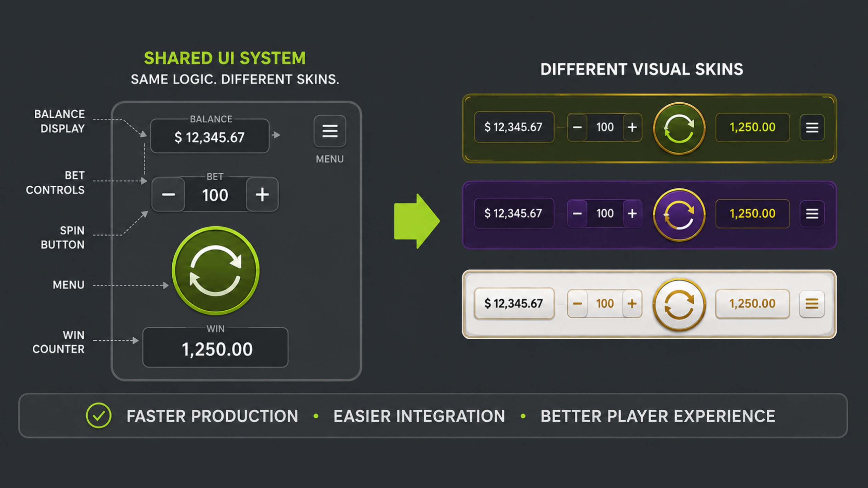Viewport: 868px width, 488px height.
Task: Click the BETTER PLAYER EXPERIENCE text
Action: [658, 416]
